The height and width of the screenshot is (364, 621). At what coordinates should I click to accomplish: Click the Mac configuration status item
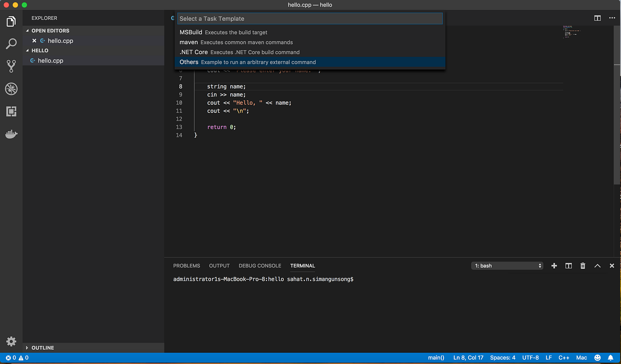coord(582,357)
